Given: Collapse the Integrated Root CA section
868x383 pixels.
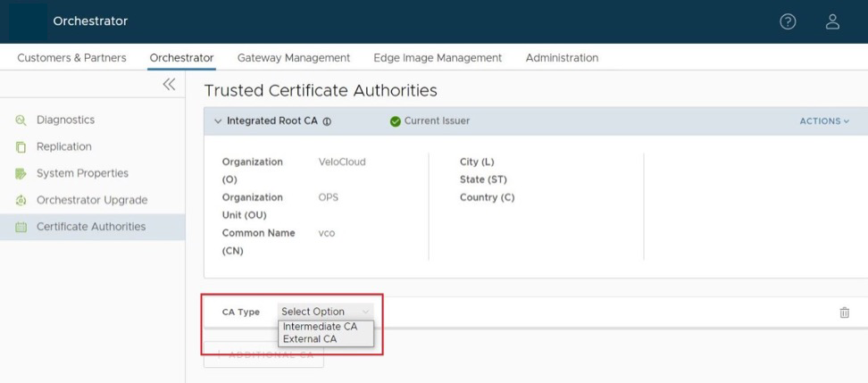Looking at the screenshot, I should click(218, 121).
